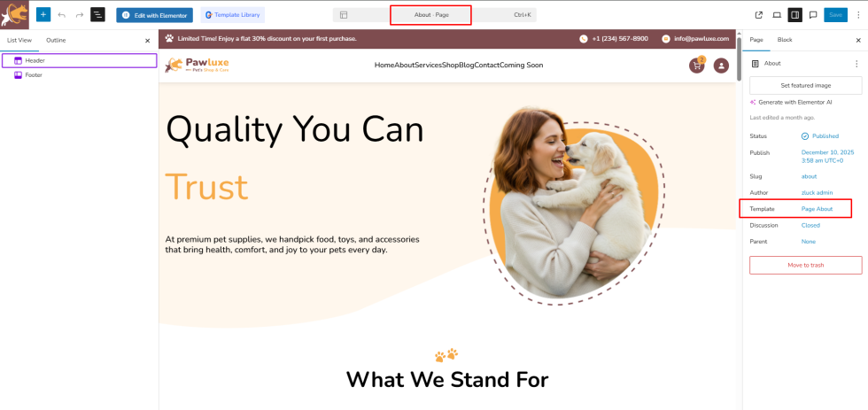Open the device preview laptop icon
The image size is (868, 410).
coord(777,15)
